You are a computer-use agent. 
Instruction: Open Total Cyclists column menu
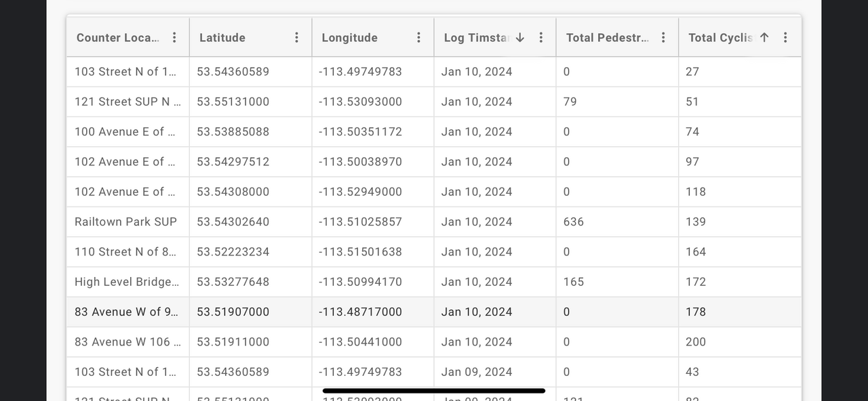click(x=785, y=37)
